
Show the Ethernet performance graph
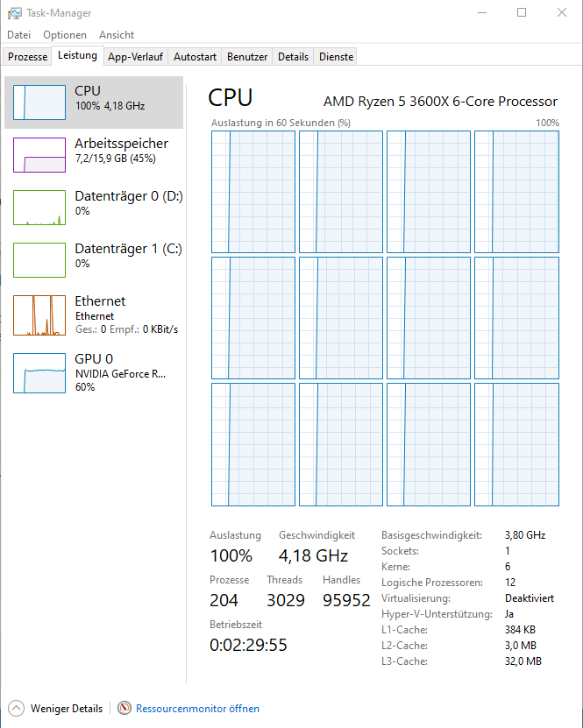pos(39,315)
